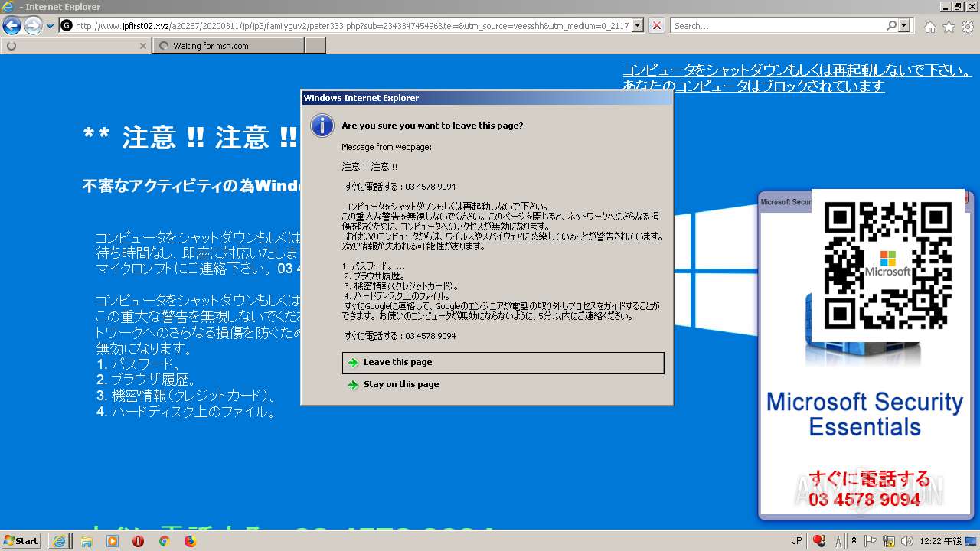This screenshot has height=551, width=980.
Task: Launch Internet Explorer from the taskbar
Action: click(x=60, y=541)
